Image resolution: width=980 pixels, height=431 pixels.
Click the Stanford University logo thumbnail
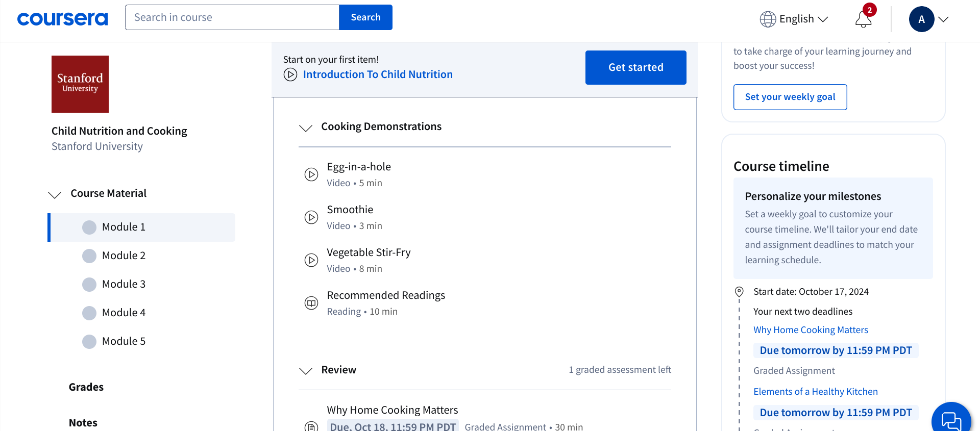(80, 84)
